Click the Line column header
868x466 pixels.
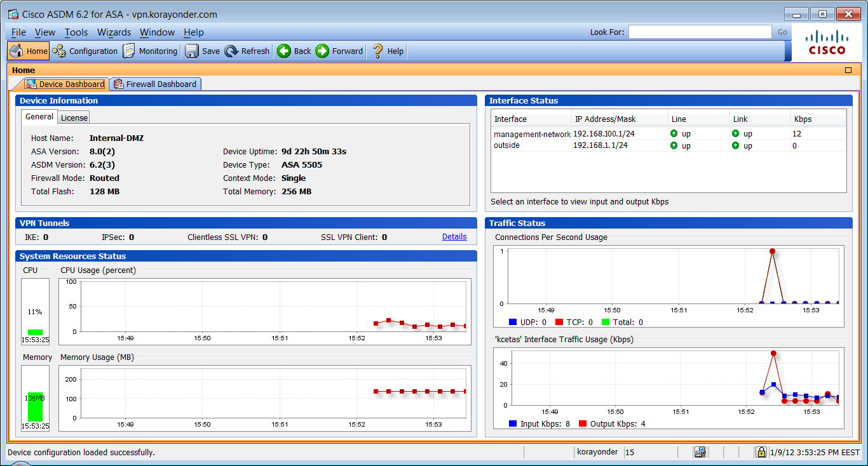click(698, 119)
